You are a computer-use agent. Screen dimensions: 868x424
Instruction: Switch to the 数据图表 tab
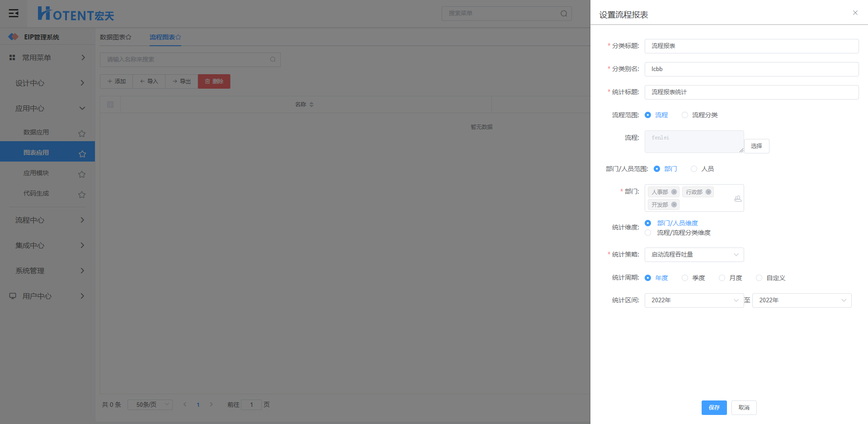tap(115, 37)
